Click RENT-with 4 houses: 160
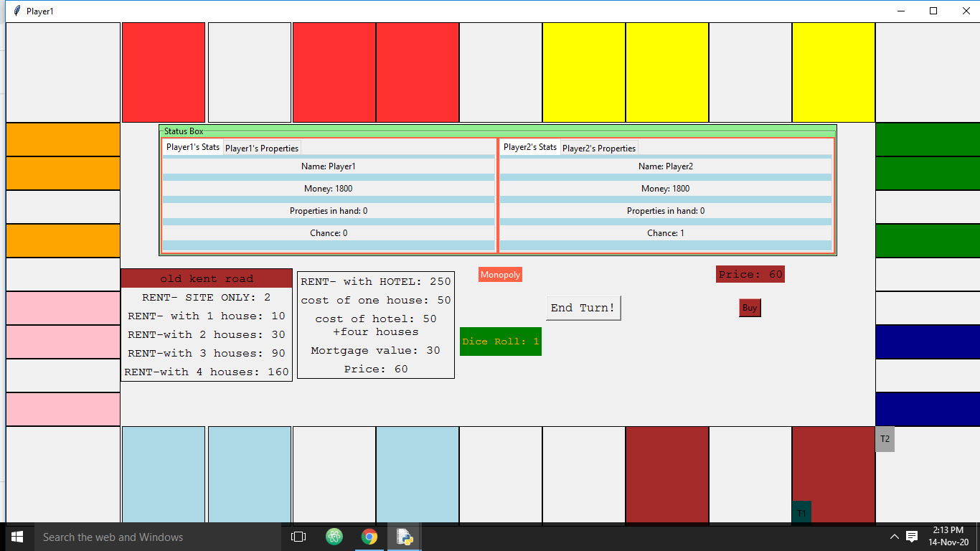The width and height of the screenshot is (980, 551). (207, 372)
